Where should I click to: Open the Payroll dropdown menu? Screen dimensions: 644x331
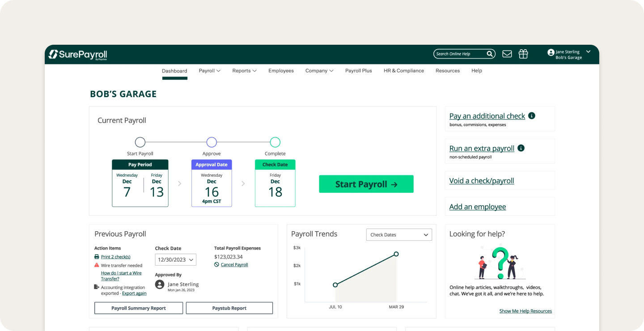coord(209,71)
